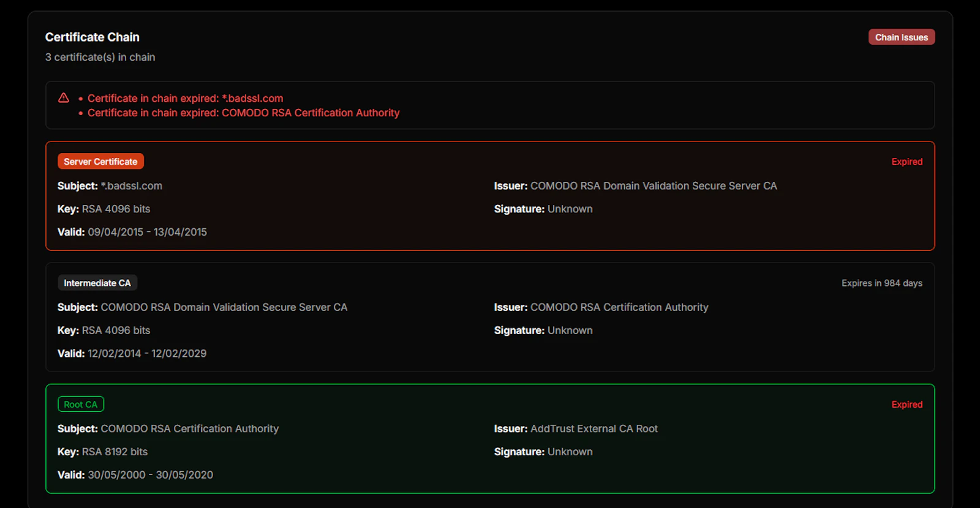Select validity dates 30/05/2000 - 30/05/2020
The width and height of the screenshot is (980, 508).
tap(135, 475)
